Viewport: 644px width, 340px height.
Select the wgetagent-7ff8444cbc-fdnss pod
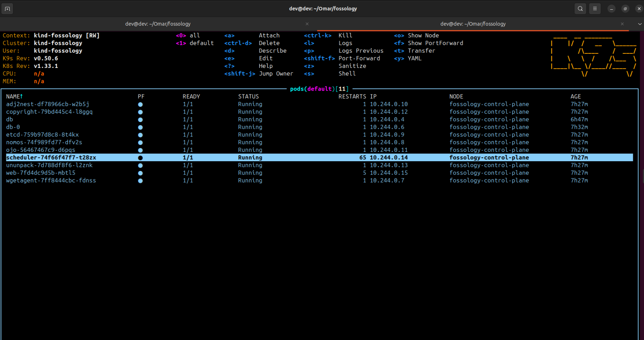[x=51, y=181]
